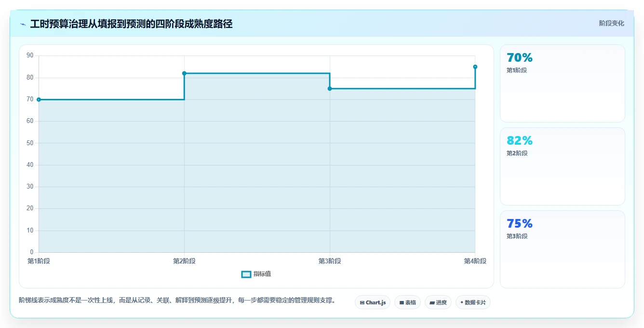644x328 pixels.
Task: Open the 70% 第1阶段 card
Action: (x=563, y=83)
